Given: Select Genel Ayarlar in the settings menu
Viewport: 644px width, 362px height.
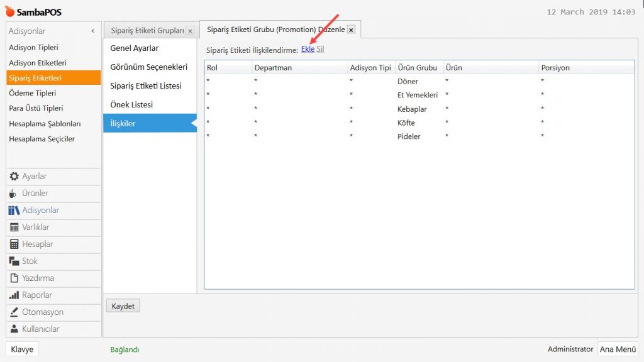Looking at the screenshot, I should (135, 48).
